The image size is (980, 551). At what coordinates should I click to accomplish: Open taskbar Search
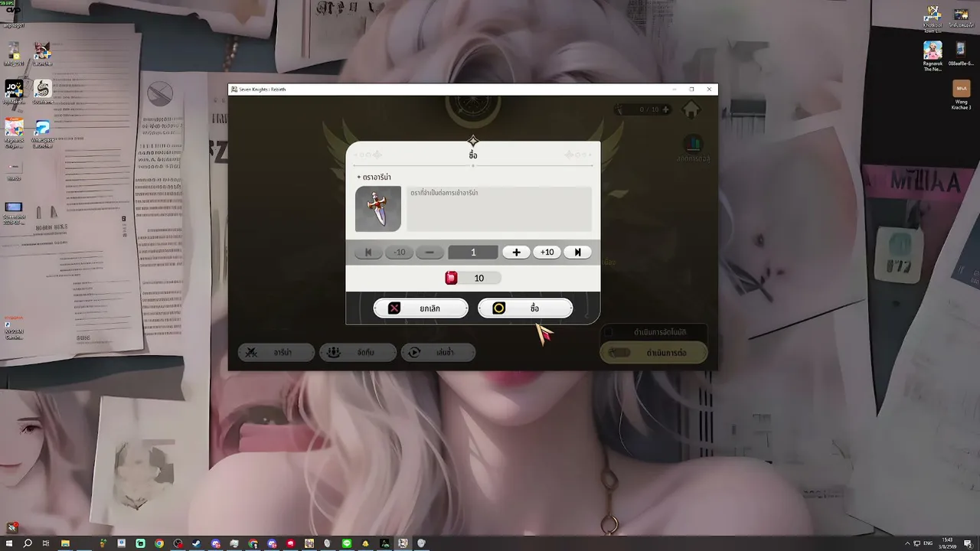[x=28, y=543]
